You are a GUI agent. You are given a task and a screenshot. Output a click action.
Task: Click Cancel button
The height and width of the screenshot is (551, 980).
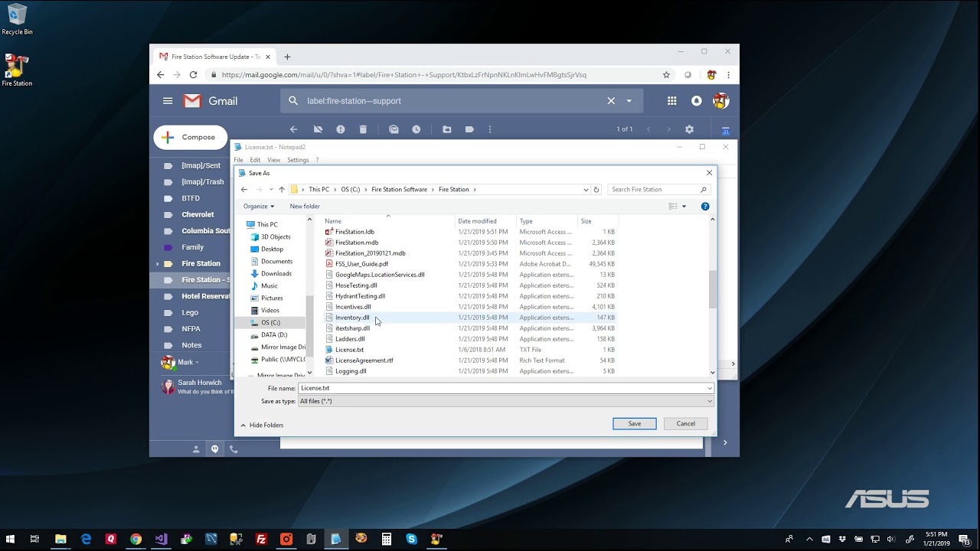686,423
